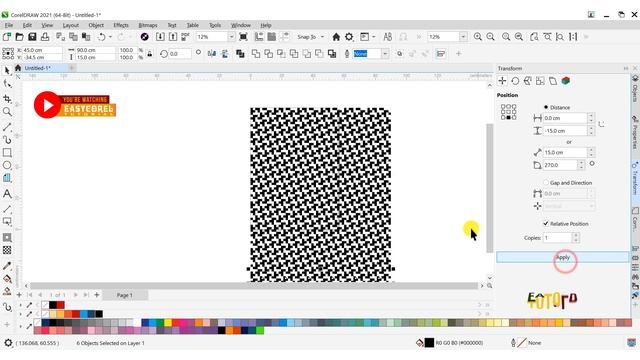The image size is (640, 360).
Task: Click the Save disk icon
Action: pos(32,37)
